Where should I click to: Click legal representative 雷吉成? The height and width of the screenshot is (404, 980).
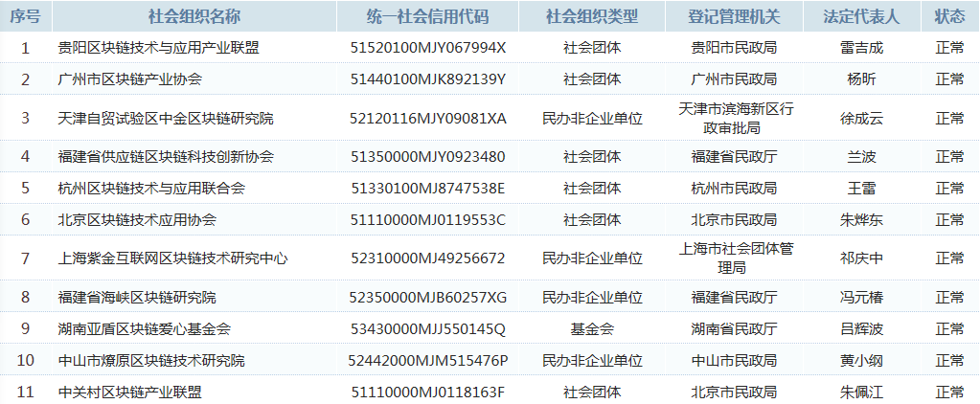[862, 48]
